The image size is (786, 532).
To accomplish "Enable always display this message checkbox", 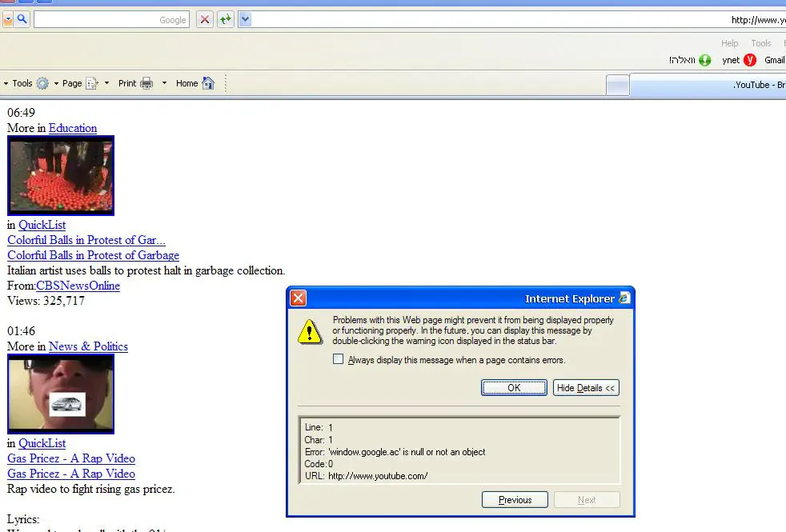I will click(339, 360).
